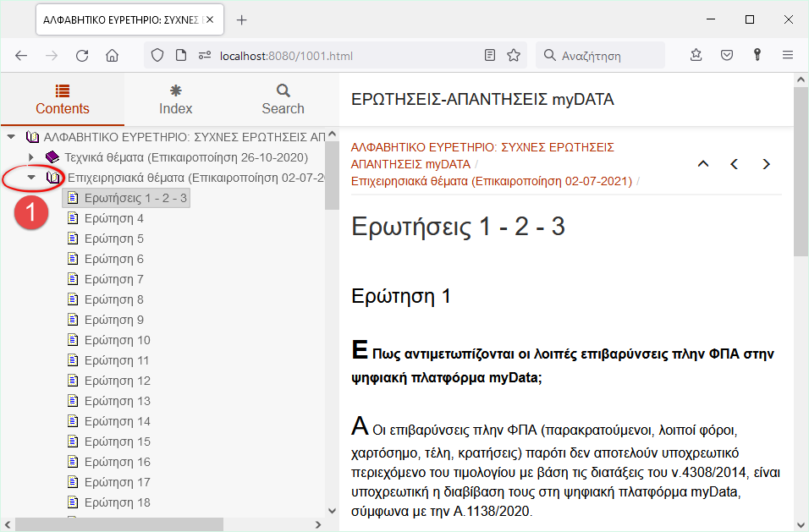Click the contents tree scroll left arrow
This screenshot has height=532, width=809.
pyautogui.click(x=8, y=524)
